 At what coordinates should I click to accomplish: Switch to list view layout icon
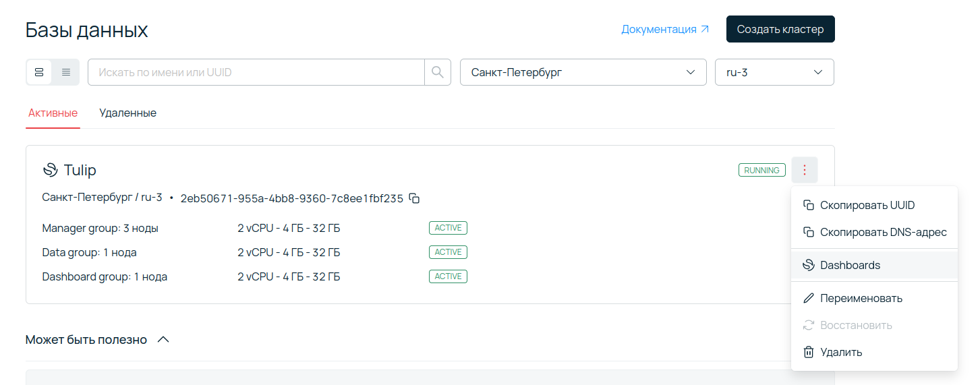pos(66,72)
